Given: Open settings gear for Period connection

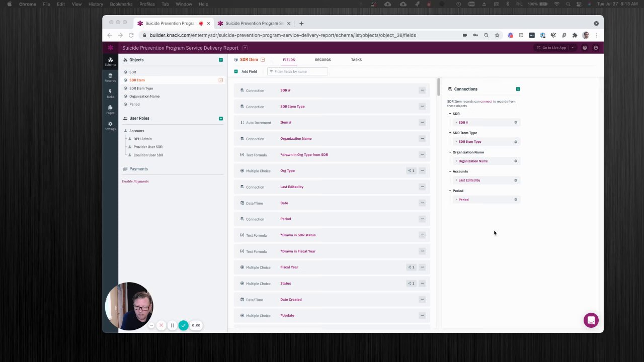Looking at the screenshot, I should 516,200.
